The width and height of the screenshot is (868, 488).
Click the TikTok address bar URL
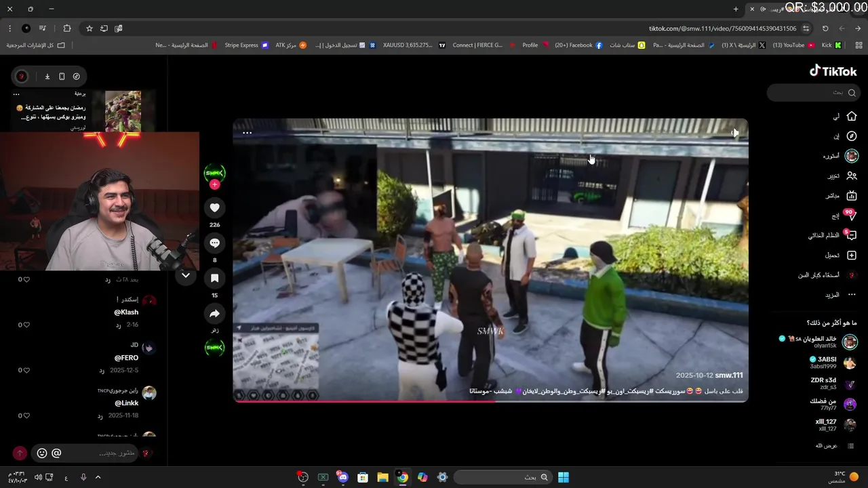722,28
